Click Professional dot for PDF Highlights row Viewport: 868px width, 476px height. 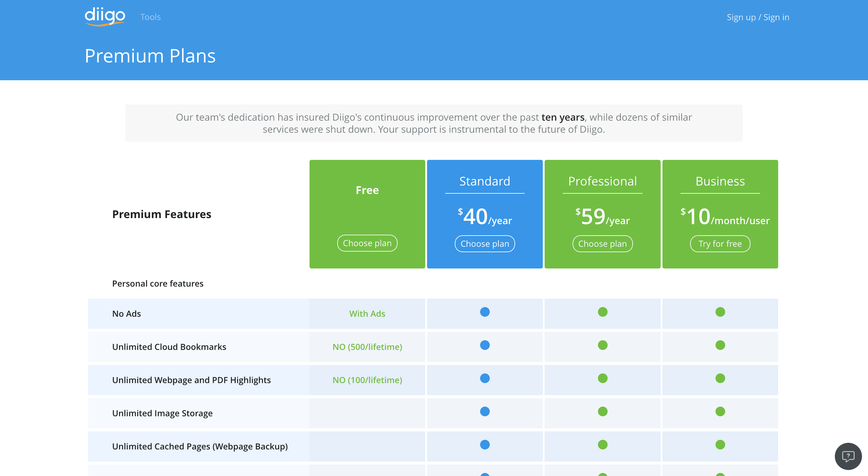pyautogui.click(x=602, y=378)
